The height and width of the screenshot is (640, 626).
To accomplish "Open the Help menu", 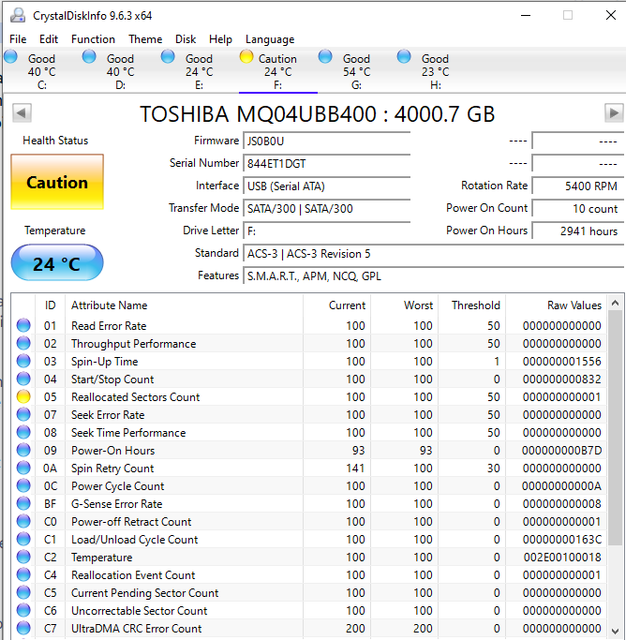I will tap(220, 39).
